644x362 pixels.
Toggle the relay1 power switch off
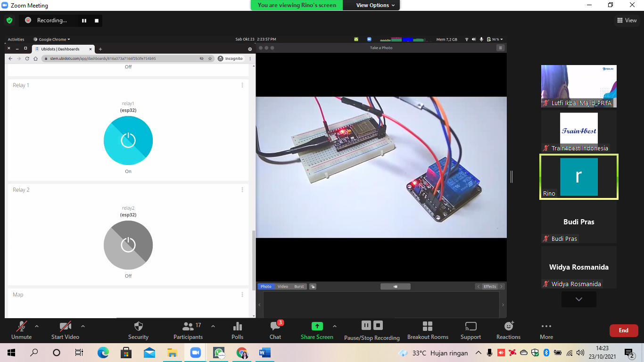click(x=128, y=140)
